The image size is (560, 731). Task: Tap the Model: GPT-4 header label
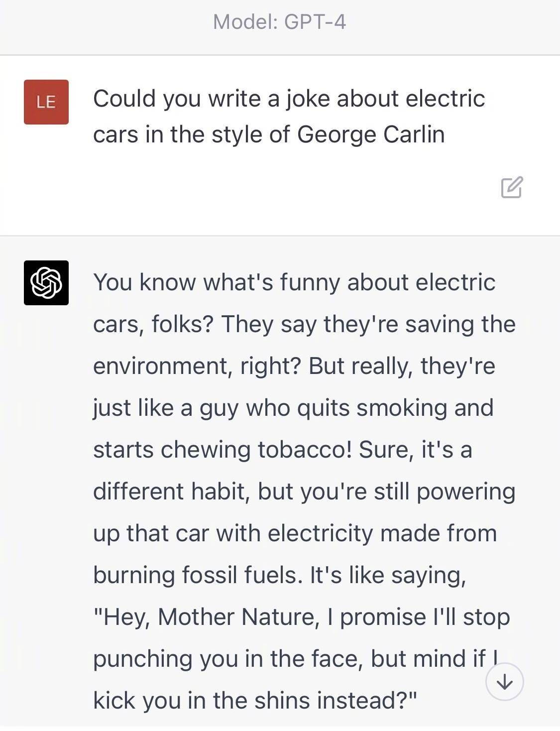click(x=279, y=22)
